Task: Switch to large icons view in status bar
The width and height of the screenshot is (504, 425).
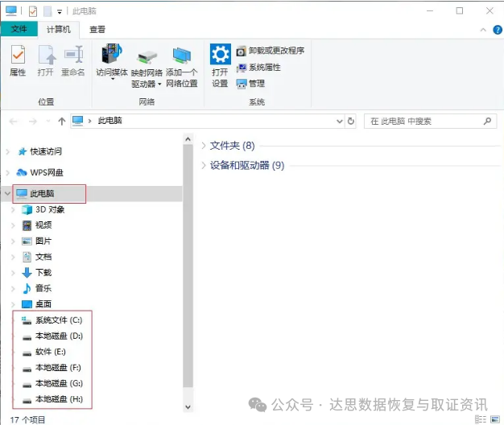Action: pyautogui.click(x=495, y=419)
